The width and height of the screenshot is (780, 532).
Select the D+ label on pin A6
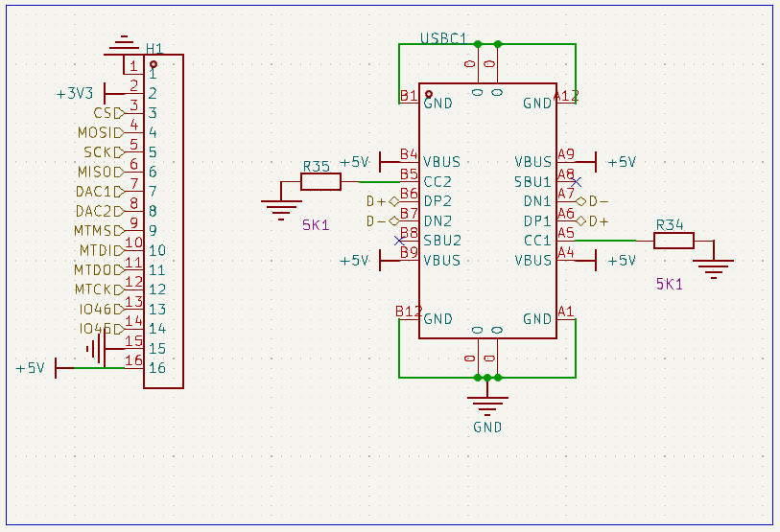(x=593, y=221)
